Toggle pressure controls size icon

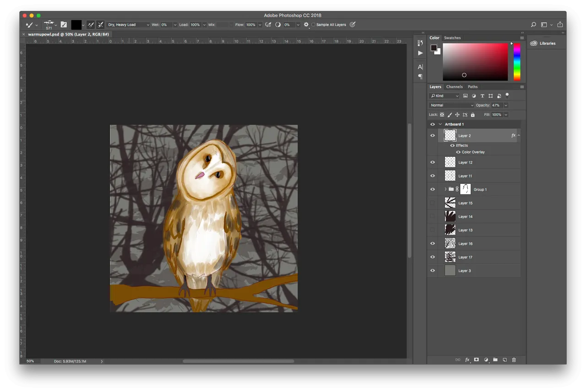click(353, 25)
